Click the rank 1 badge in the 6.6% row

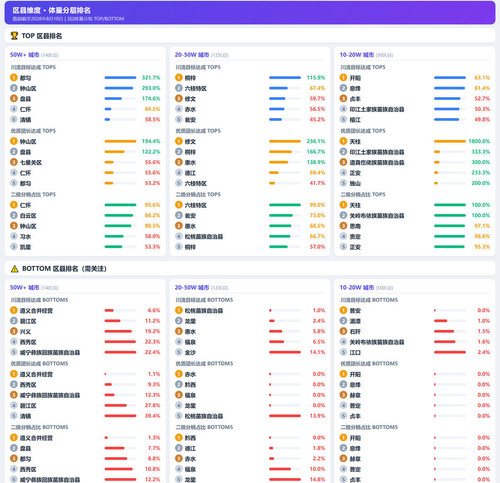click(x=14, y=310)
